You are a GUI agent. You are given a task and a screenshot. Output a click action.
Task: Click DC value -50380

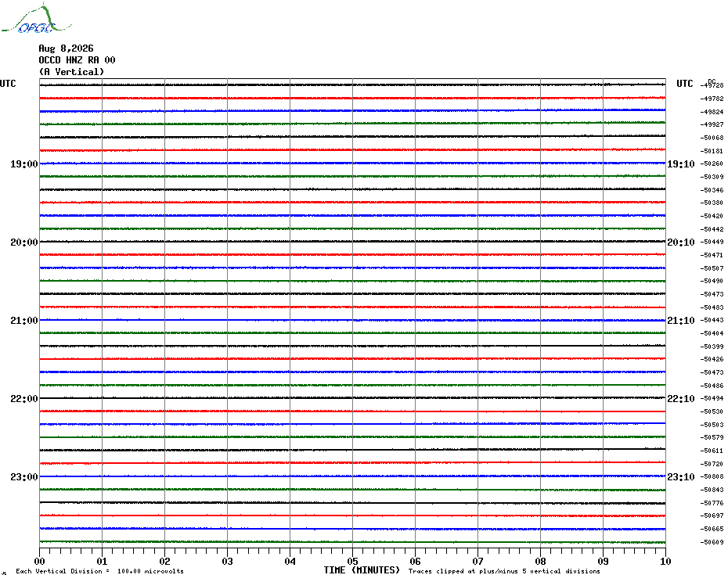coord(712,203)
